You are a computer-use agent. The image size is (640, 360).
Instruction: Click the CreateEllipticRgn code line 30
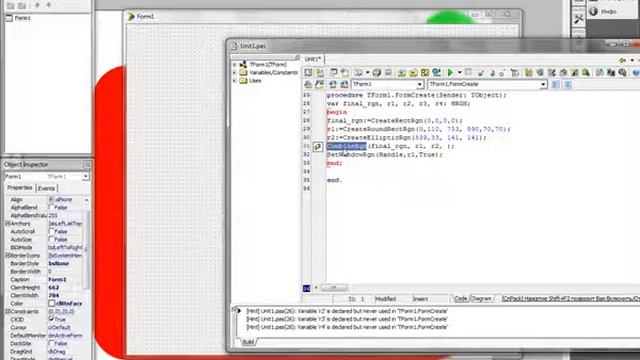pos(407,138)
